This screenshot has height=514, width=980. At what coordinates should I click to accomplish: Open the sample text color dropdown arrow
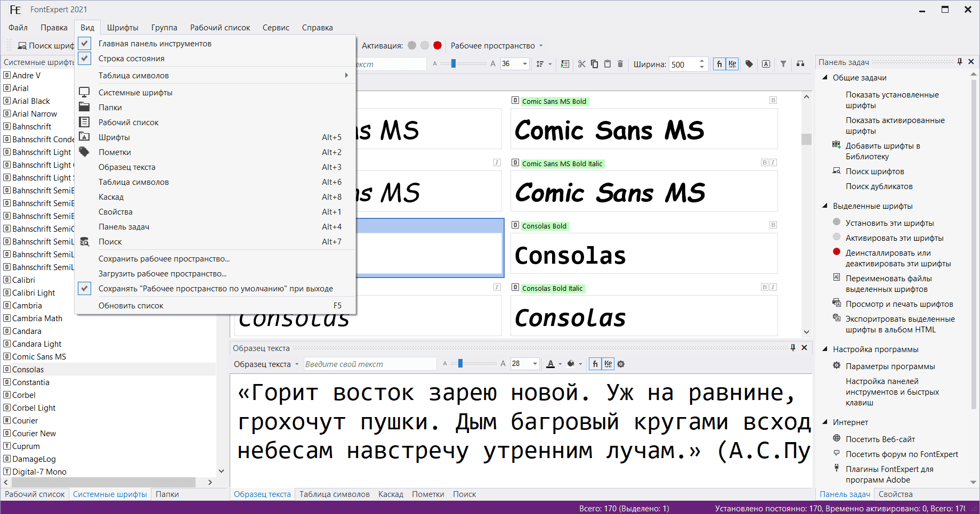pyautogui.click(x=560, y=364)
